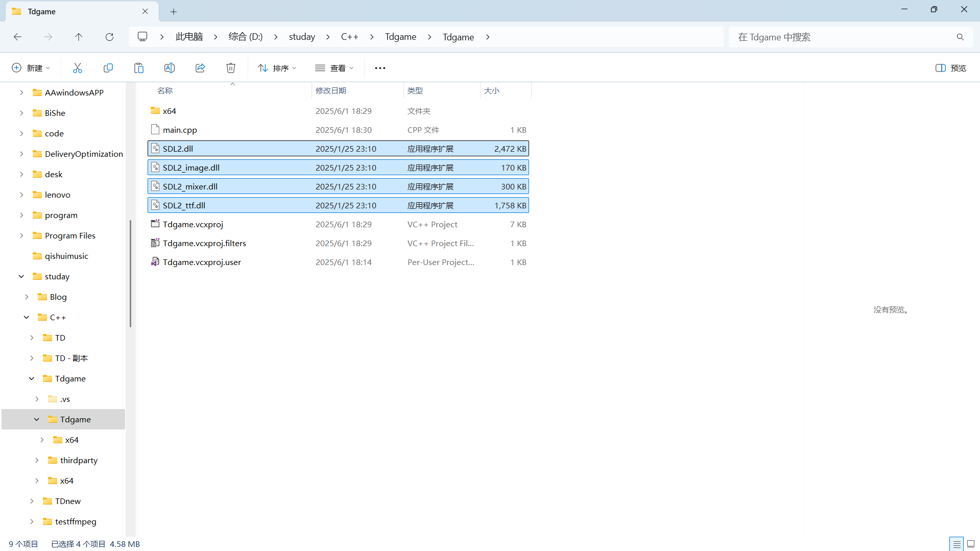Click the New (新建) button
The width and height of the screenshot is (980, 551).
(x=31, y=68)
